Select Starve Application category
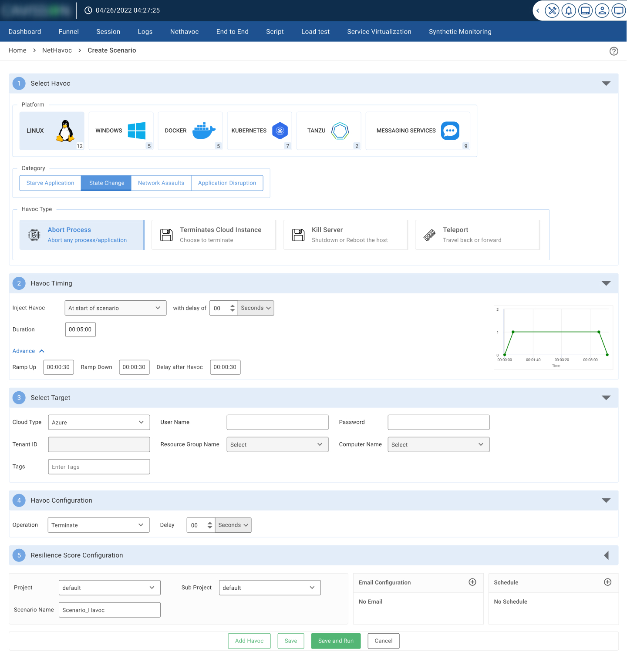This screenshot has height=672, width=627. [50, 183]
